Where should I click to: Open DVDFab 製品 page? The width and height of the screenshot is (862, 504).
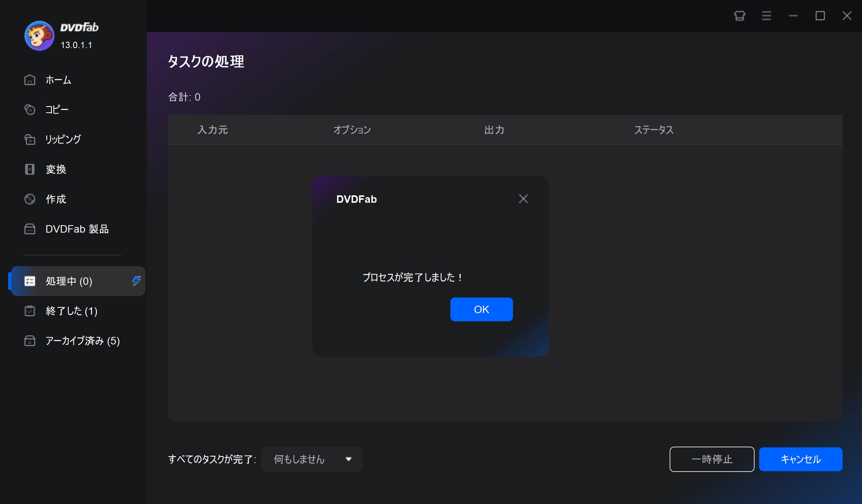click(77, 229)
